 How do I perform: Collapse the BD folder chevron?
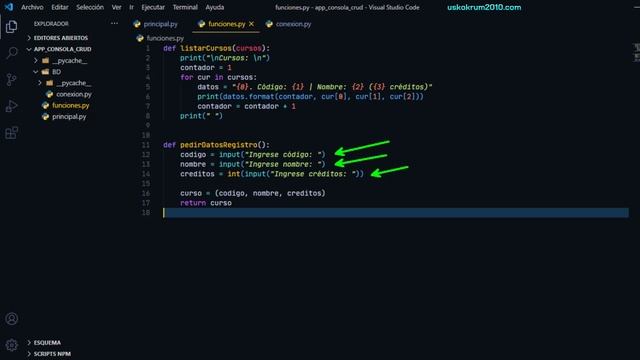coord(36,72)
